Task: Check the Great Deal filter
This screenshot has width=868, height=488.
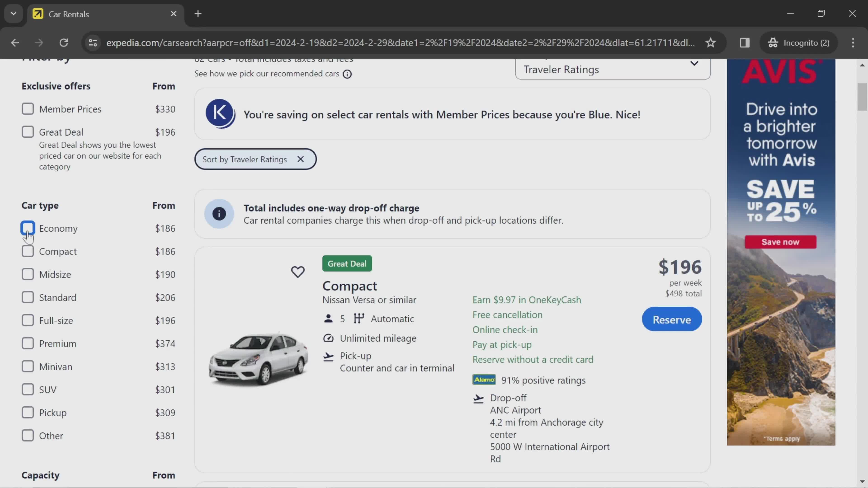Action: point(28,132)
